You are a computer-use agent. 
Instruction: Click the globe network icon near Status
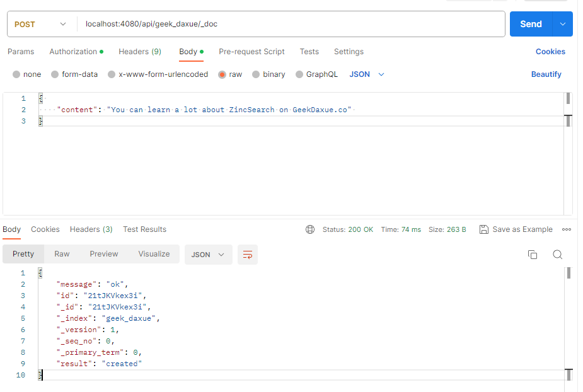tap(309, 229)
